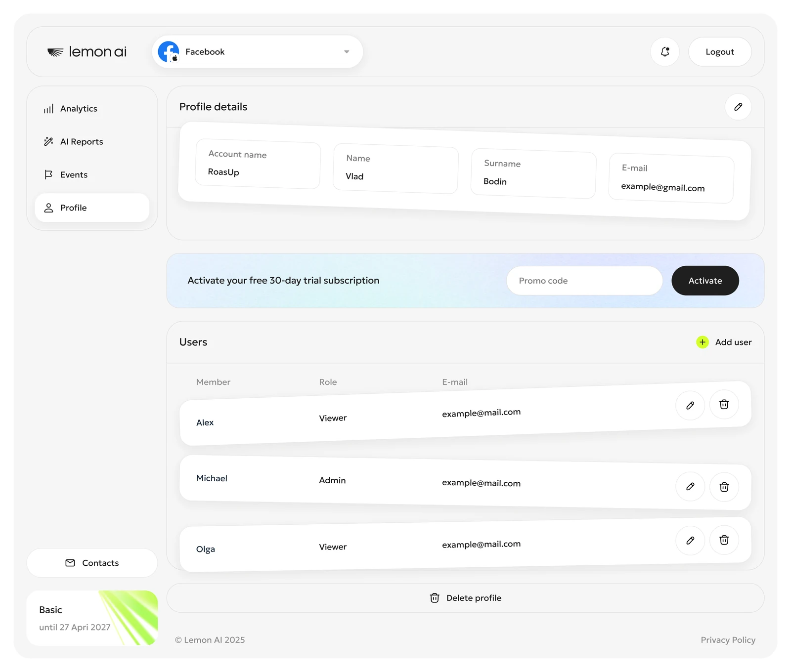
Task: Focus the Promo code input
Action: pyautogui.click(x=584, y=281)
